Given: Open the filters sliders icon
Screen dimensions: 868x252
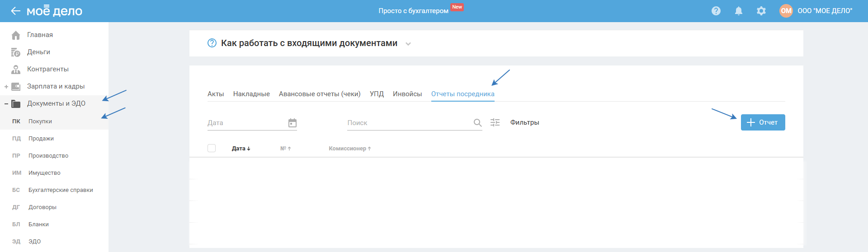Looking at the screenshot, I should pyautogui.click(x=495, y=122).
